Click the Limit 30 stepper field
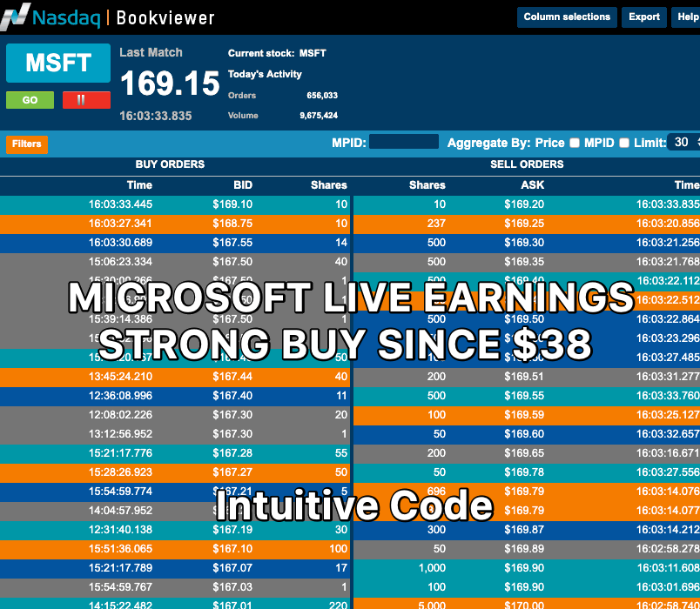The height and width of the screenshot is (609, 700). point(683,143)
